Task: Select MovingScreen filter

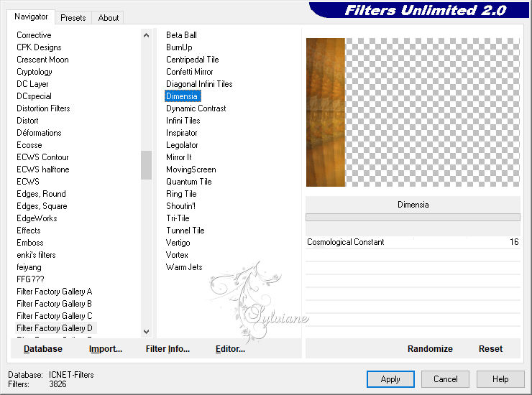Action: 191,169
